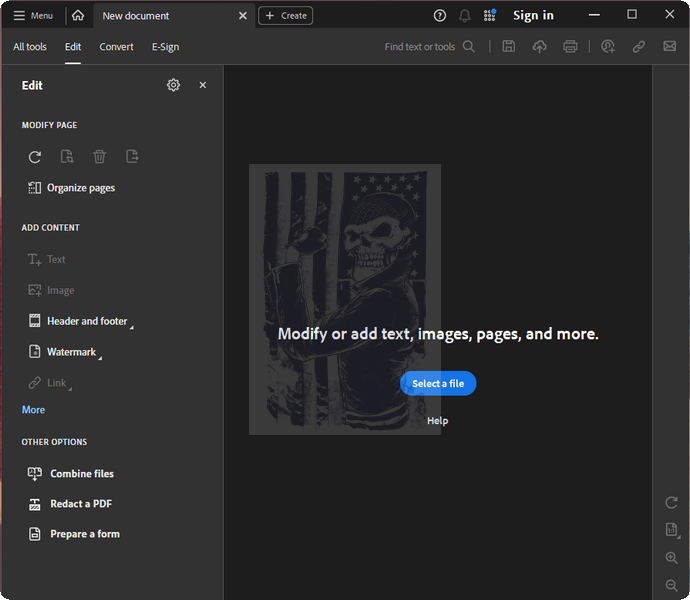Maximize the Acrobat window
690x600 pixels.
click(x=632, y=15)
